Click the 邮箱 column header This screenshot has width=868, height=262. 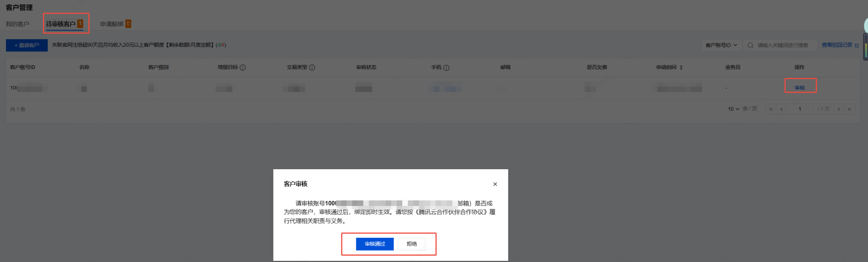pos(505,67)
